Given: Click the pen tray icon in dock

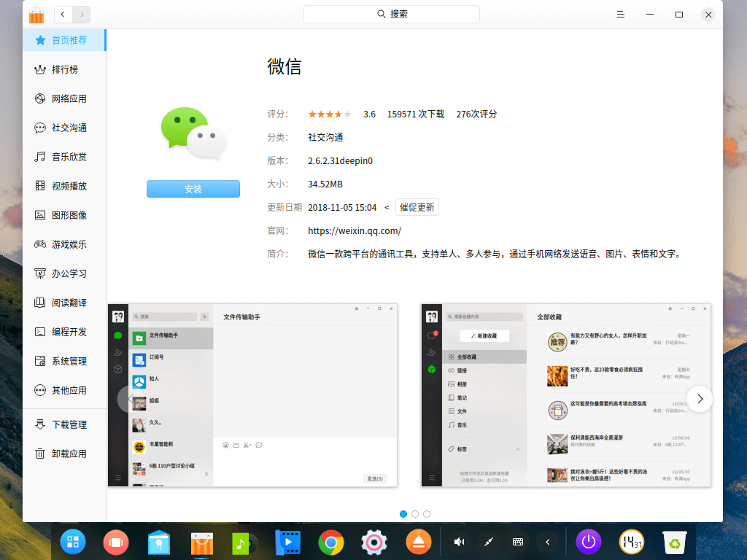Looking at the screenshot, I should 488,542.
